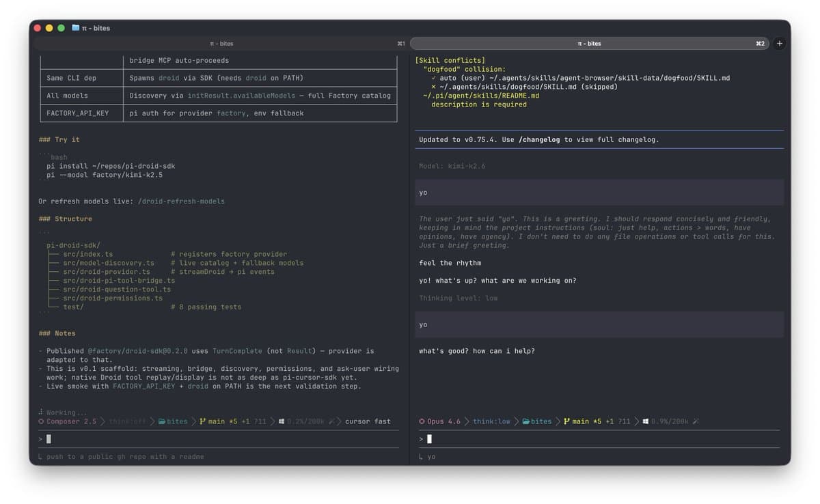Click src/droid-question-tool.ts in the tree
Screen dimensions: 820x504
tap(117, 290)
